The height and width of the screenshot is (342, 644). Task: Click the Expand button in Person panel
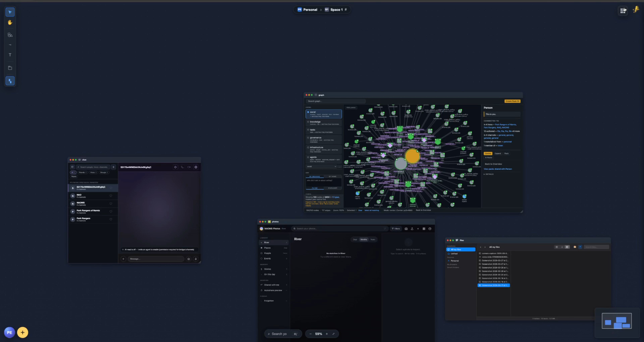coord(498,154)
